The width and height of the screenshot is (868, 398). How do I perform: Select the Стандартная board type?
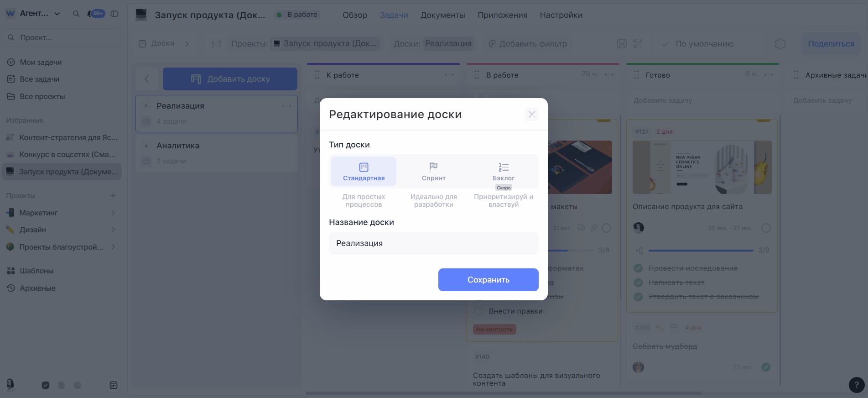click(x=364, y=172)
